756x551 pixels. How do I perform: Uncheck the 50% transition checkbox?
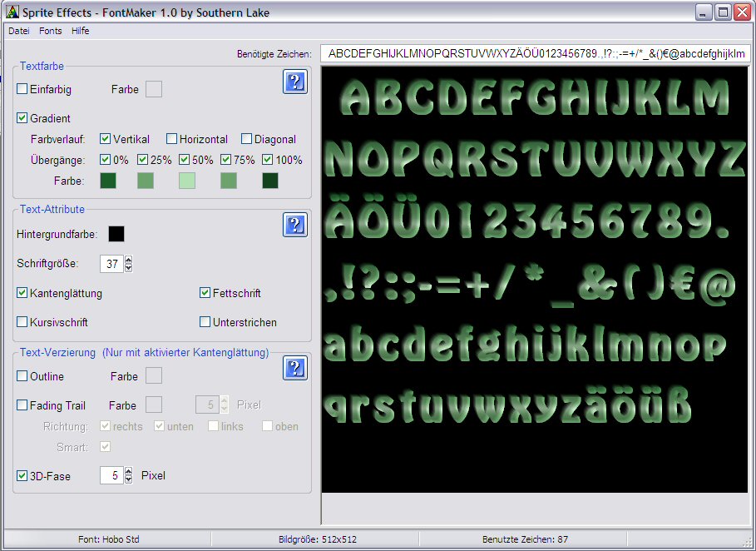pyautogui.click(x=184, y=160)
